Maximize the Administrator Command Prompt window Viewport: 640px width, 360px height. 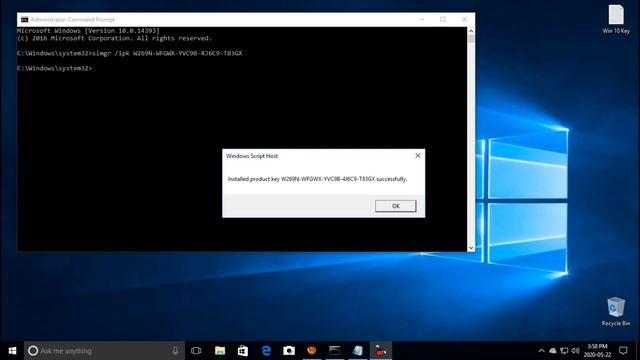click(x=443, y=20)
